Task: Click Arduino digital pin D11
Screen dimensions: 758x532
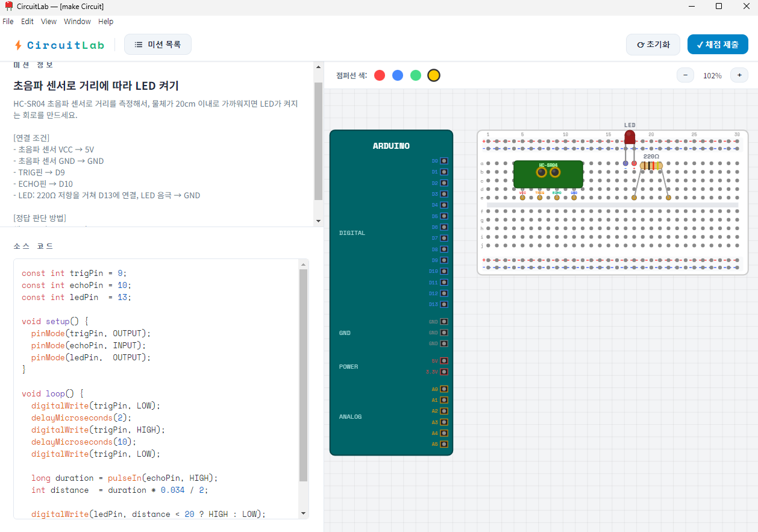Action: [x=444, y=282]
